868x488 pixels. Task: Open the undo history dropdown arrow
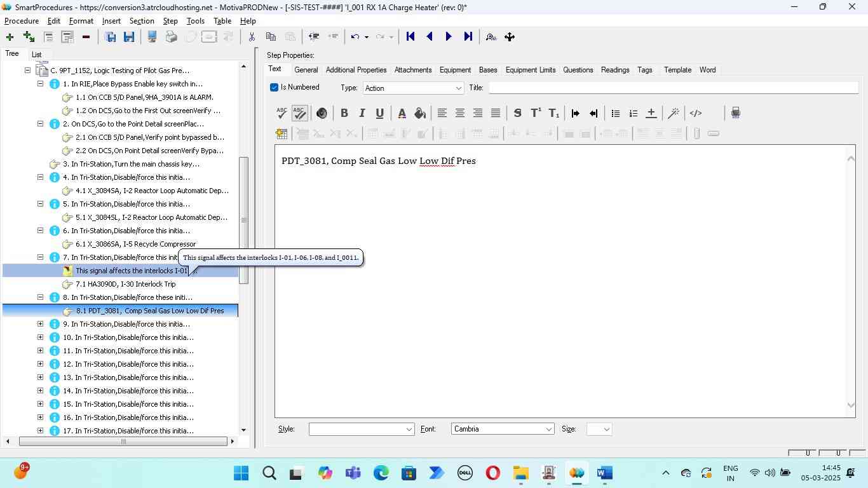[x=366, y=37]
